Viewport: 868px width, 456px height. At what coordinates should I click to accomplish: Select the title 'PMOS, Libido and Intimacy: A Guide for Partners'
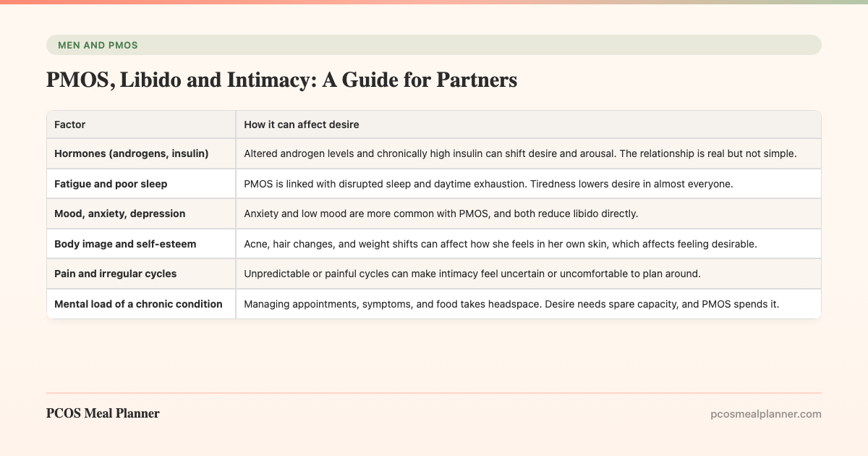click(281, 80)
